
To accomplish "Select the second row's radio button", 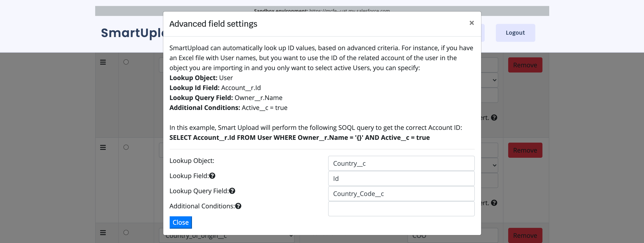I will click(126, 147).
